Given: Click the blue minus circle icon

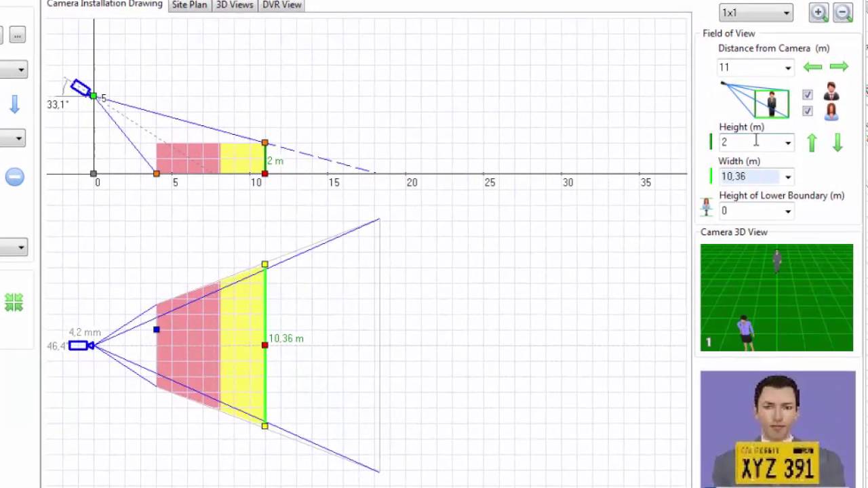Looking at the screenshot, I should tap(14, 177).
